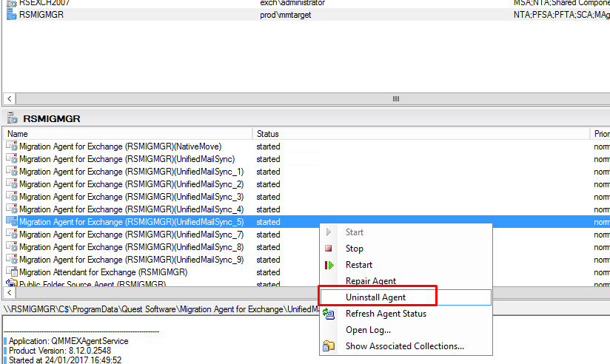
Task: Select prod\mmtarget account cell for RSMIGMGR
Action: click(285, 14)
